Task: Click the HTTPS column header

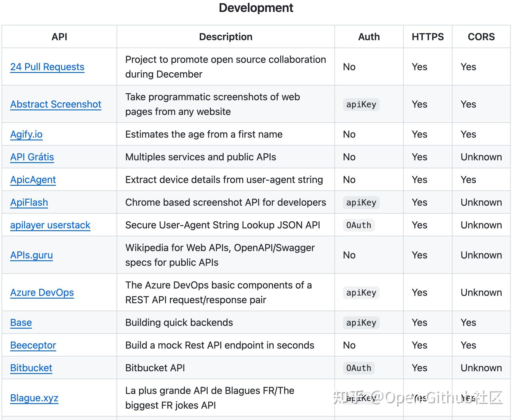Action: [x=428, y=37]
